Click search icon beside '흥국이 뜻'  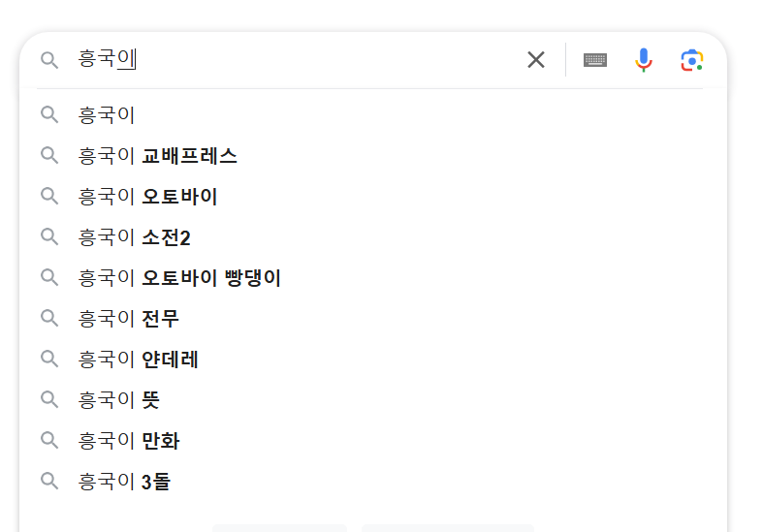tap(49, 400)
